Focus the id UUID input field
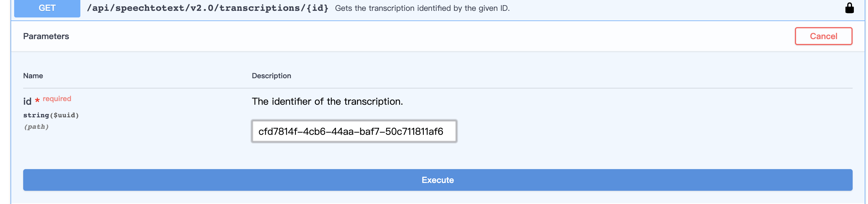The height and width of the screenshot is (204, 868). click(354, 131)
